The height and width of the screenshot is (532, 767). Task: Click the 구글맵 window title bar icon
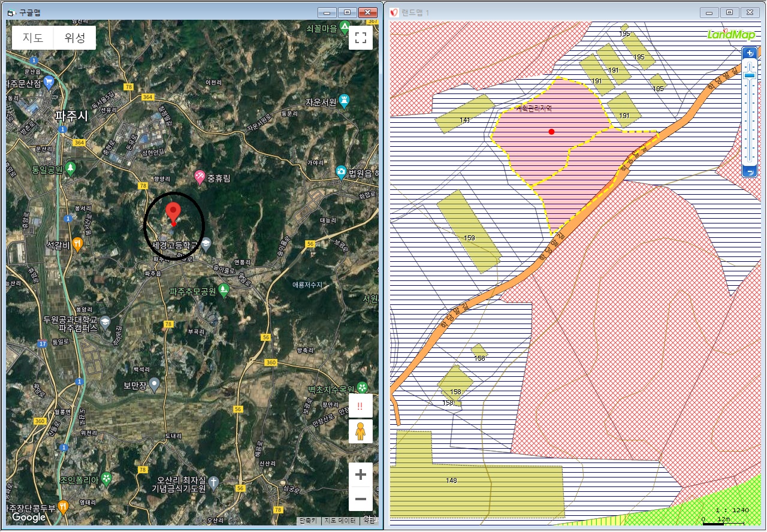(10, 12)
